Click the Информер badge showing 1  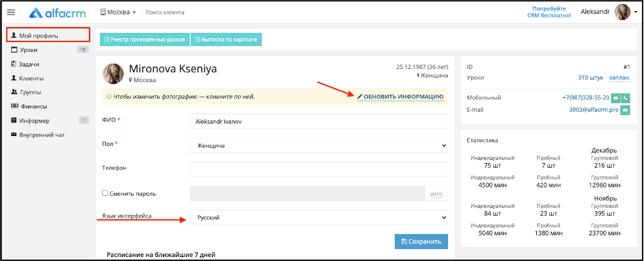pos(84,120)
